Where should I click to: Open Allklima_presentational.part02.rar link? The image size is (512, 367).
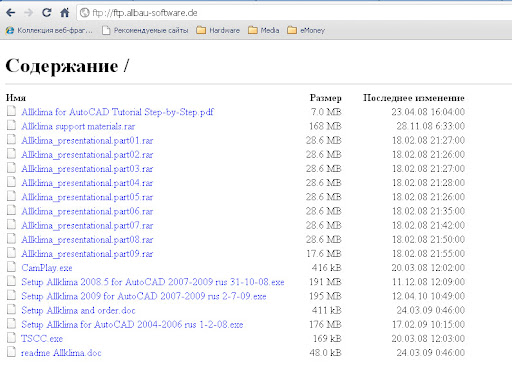(87, 155)
